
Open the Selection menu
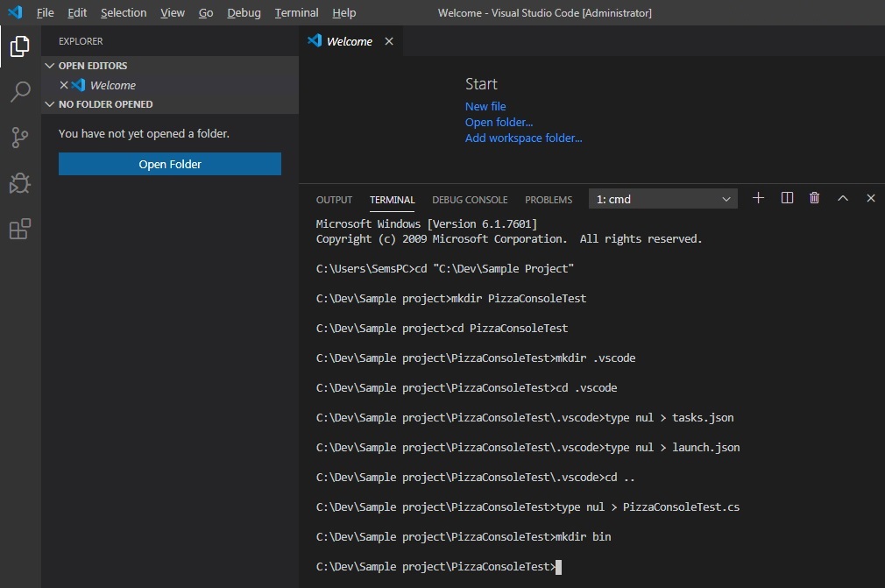(x=124, y=12)
